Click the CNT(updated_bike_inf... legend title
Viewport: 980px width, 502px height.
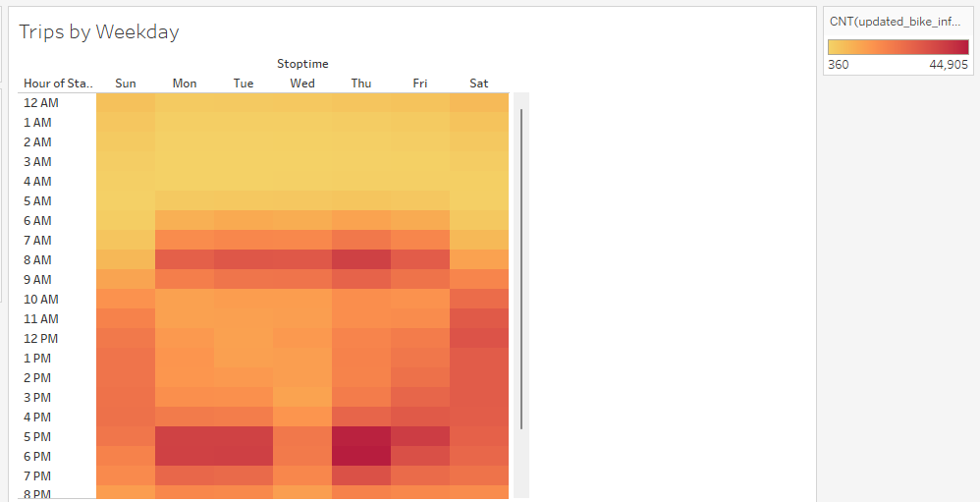[x=895, y=22]
